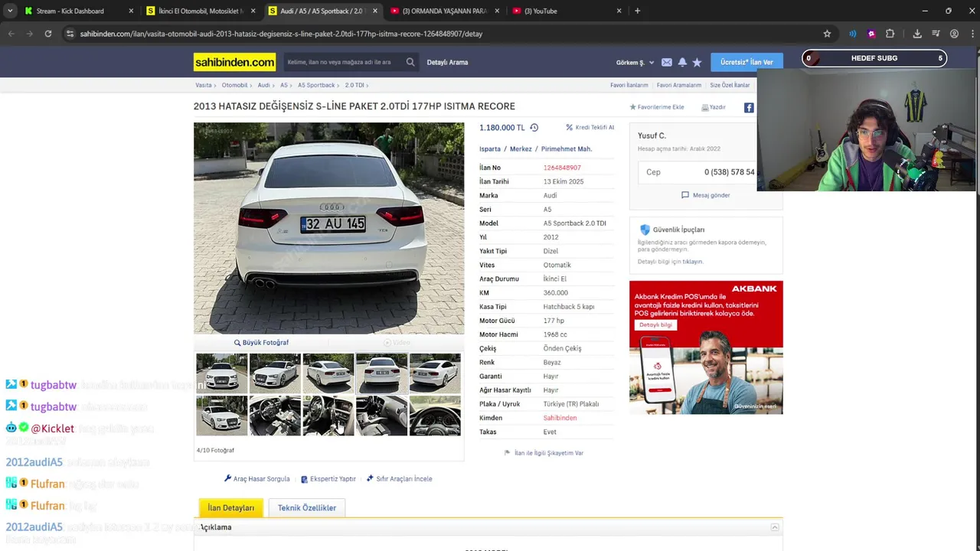Image resolution: width=980 pixels, height=551 pixels.
Task: Open favorites star icon in site header
Action: pyautogui.click(x=697, y=62)
